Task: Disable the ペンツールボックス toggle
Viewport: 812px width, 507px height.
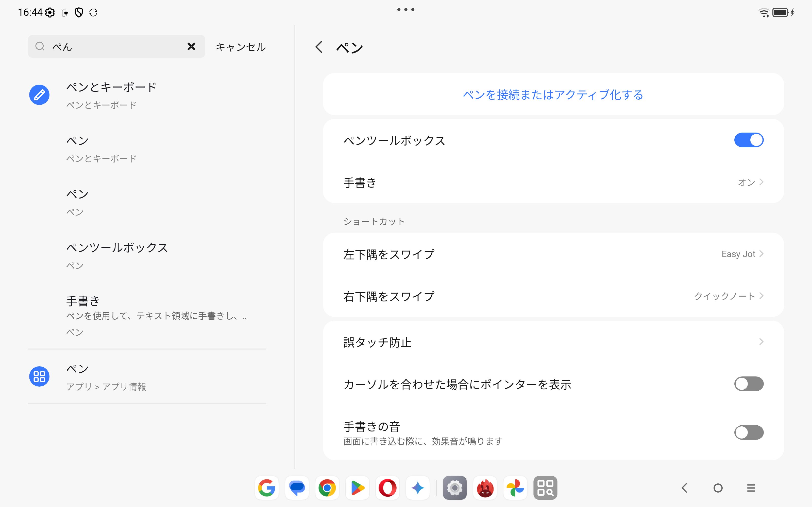Action: [749, 140]
